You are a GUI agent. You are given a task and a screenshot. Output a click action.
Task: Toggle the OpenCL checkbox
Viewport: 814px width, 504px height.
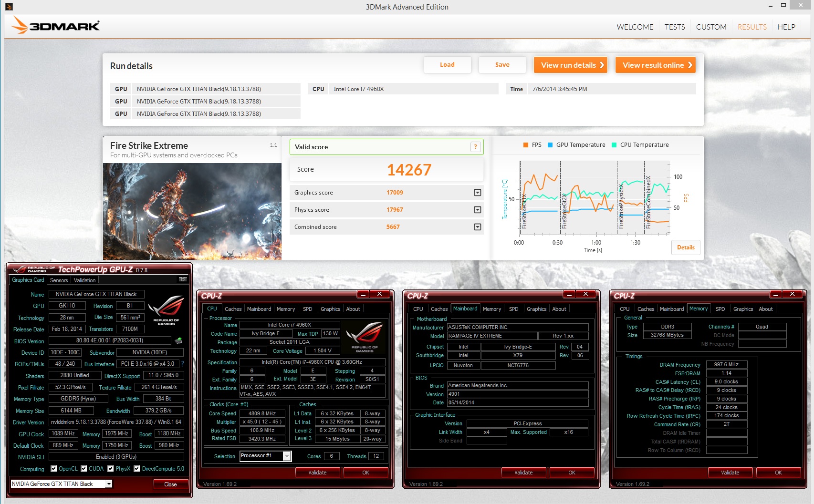click(54, 469)
